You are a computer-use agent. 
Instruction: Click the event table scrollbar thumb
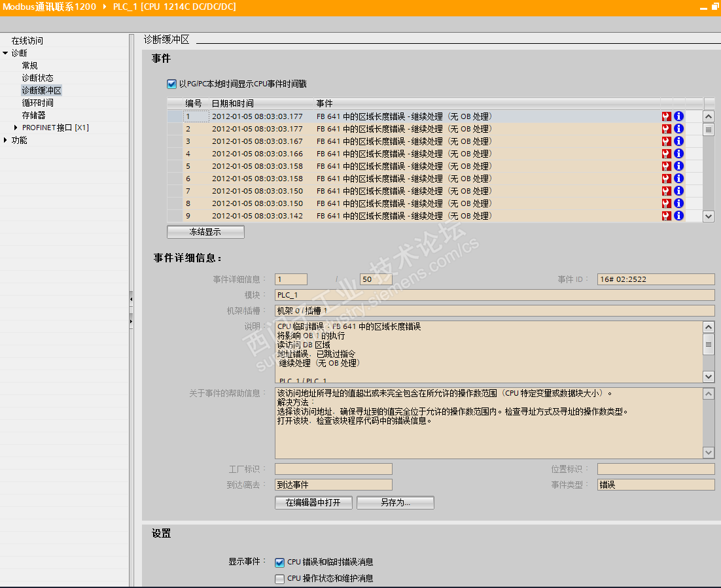pyautogui.click(x=709, y=130)
